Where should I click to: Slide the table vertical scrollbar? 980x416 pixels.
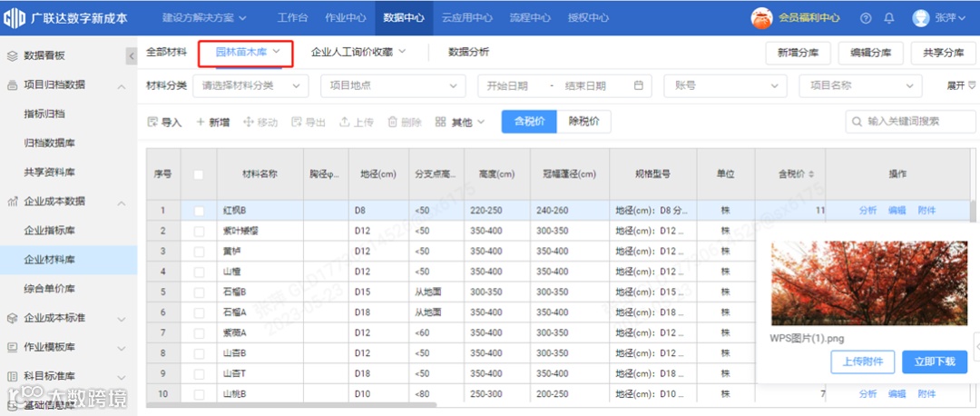(972, 212)
